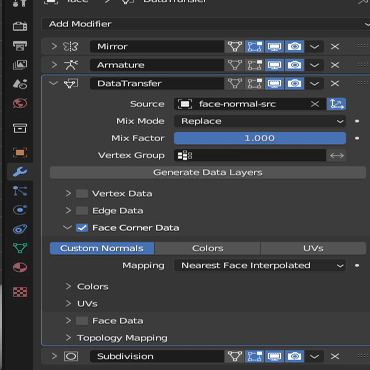Select the Custom Normals tab
The width and height of the screenshot is (370, 370).
(102, 248)
